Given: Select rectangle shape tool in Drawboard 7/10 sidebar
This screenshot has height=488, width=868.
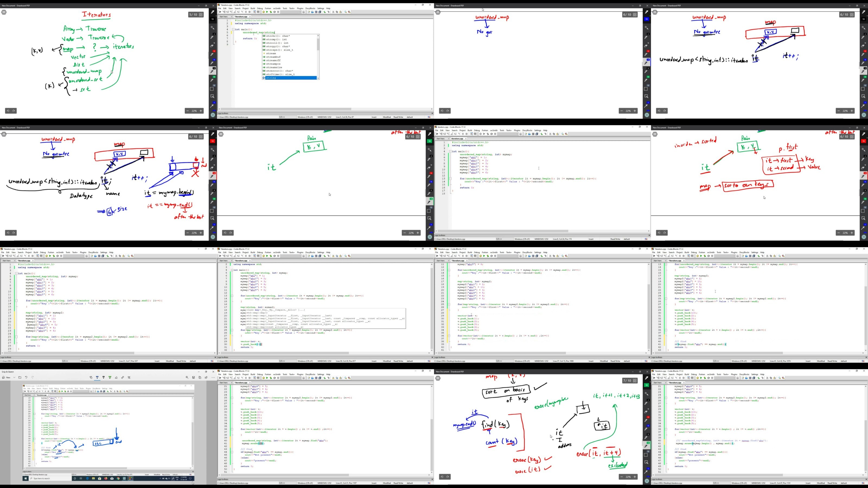Looking at the screenshot, I should pos(646,455).
